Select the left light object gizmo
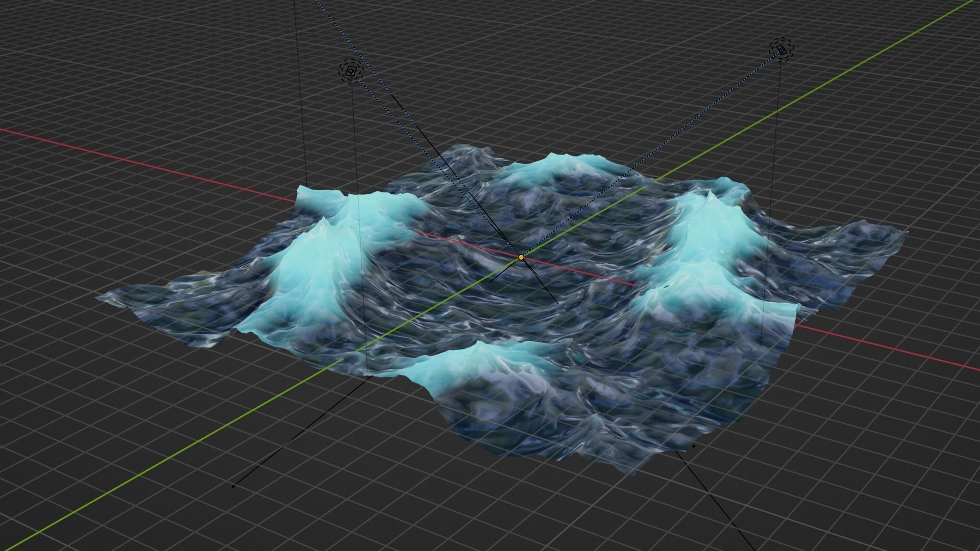980x551 pixels. [351, 71]
